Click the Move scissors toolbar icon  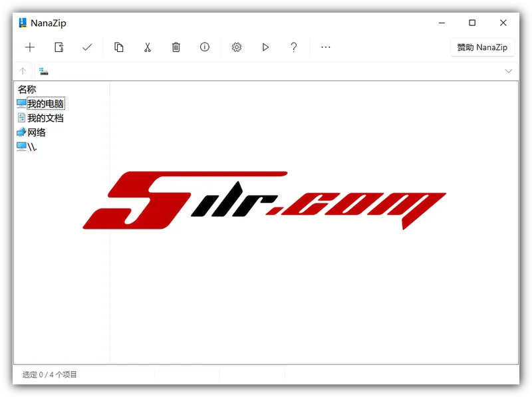click(147, 47)
